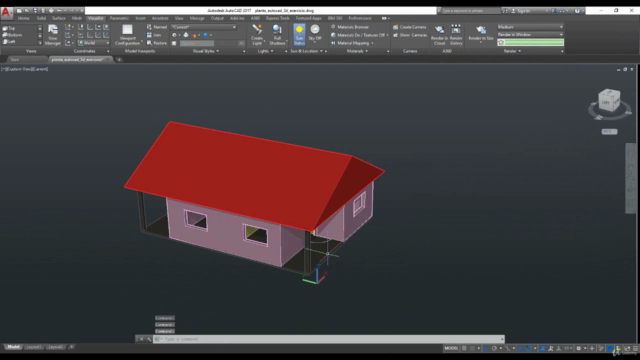The height and width of the screenshot is (360, 640).
Task: Expand the Render panel
Action: (512, 51)
